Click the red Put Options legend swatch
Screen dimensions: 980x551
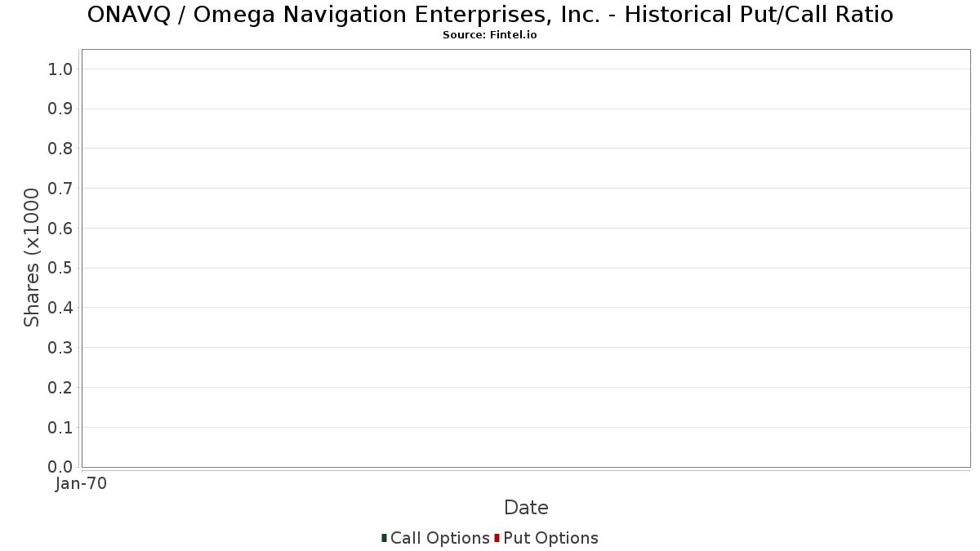(497, 538)
